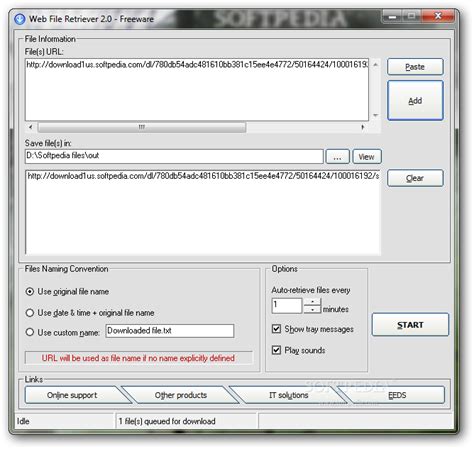The height and width of the screenshot is (449, 474).
Task: Clear the queued URL list
Action: [415, 178]
